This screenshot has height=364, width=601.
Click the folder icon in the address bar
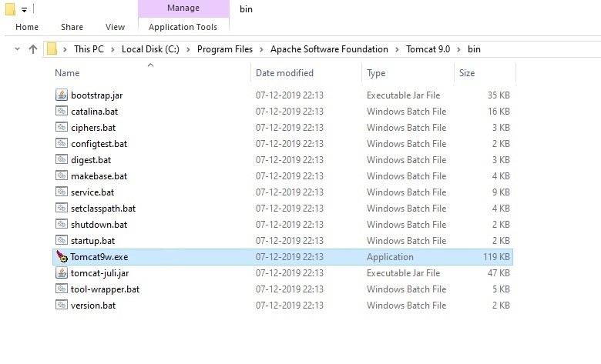(x=52, y=49)
